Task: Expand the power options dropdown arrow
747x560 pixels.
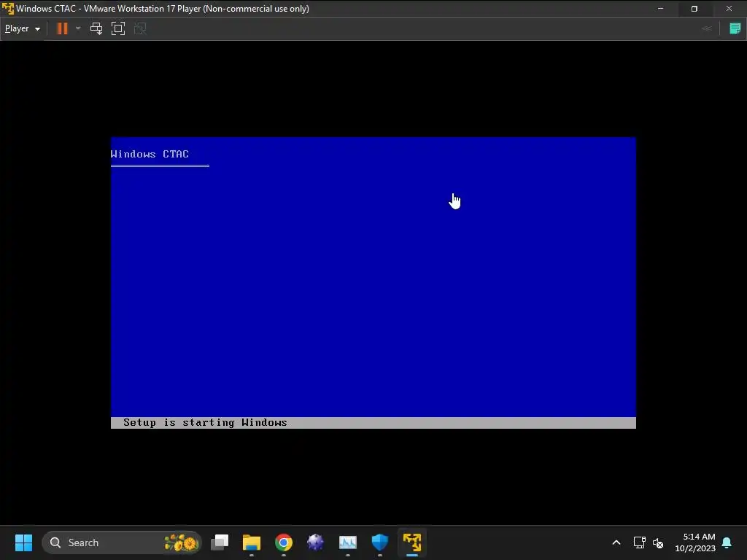Action: 78,28
